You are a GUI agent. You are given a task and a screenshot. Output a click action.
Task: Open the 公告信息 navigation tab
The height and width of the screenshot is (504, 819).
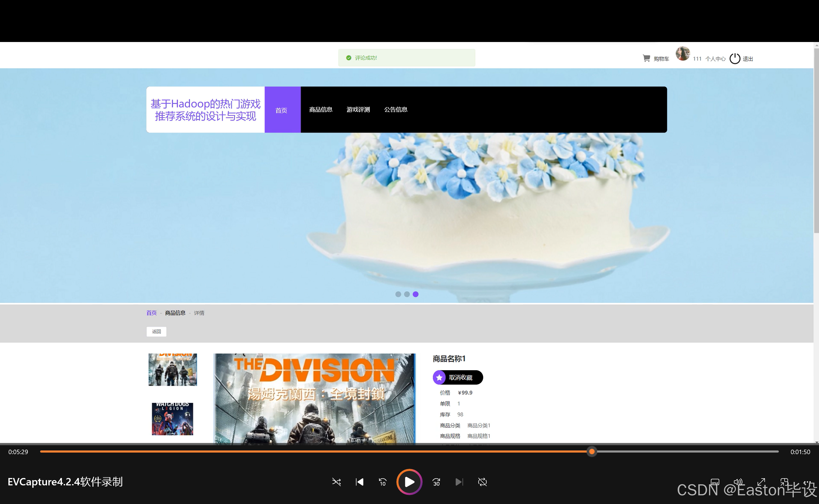396,110
